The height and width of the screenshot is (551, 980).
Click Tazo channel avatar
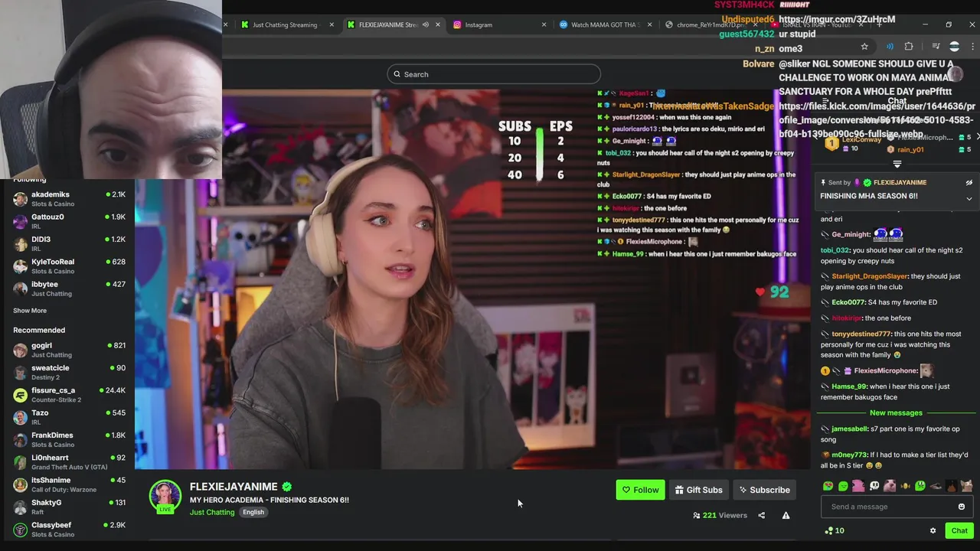(x=21, y=417)
